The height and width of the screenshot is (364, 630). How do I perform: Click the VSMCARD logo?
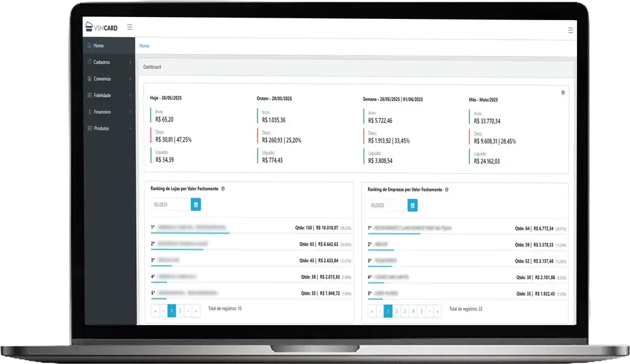click(101, 27)
